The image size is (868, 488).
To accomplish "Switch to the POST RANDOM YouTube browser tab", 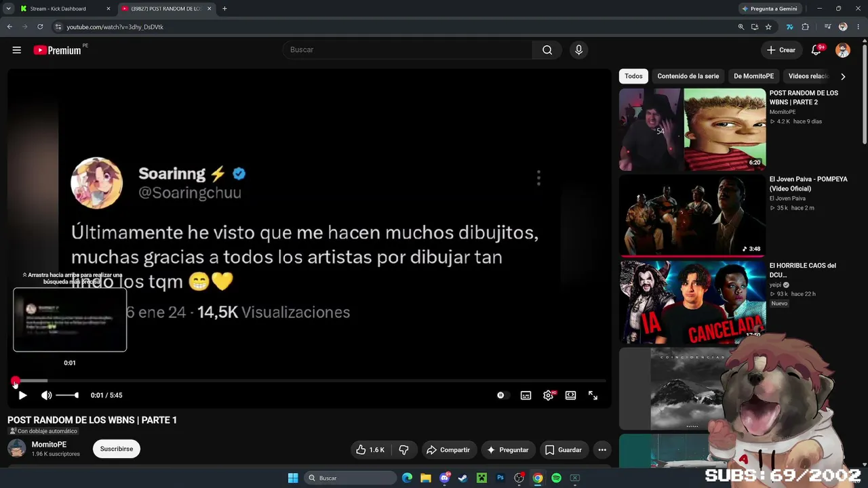I will click(166, 9).
